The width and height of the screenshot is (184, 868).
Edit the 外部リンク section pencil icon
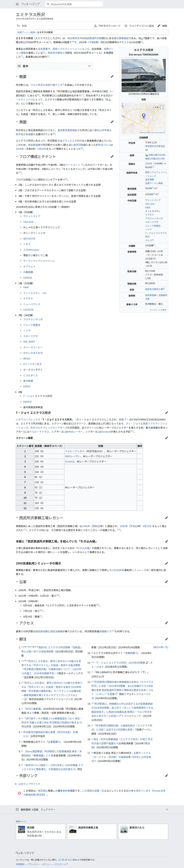point(166,776)
